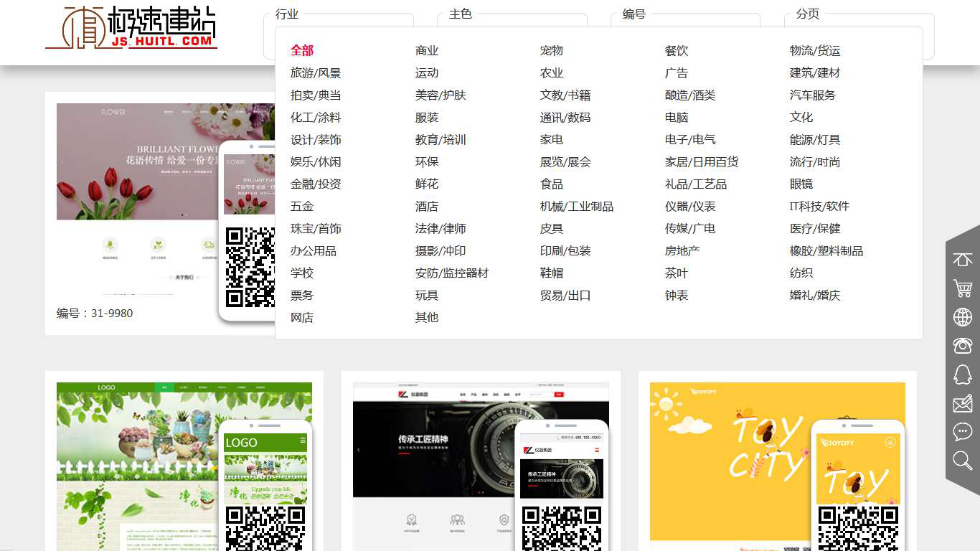980x551 pixels.
Task: Select the 婚礼/婚庆 option
Action: tap(815, 296)
